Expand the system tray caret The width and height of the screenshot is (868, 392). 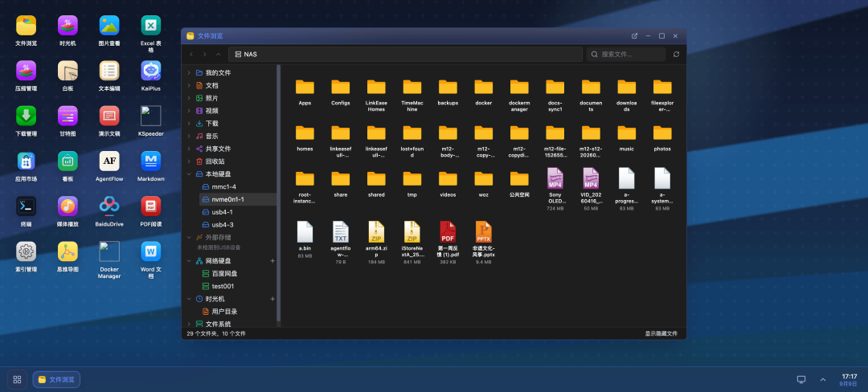pyautogui.click(x=823, y=380)
